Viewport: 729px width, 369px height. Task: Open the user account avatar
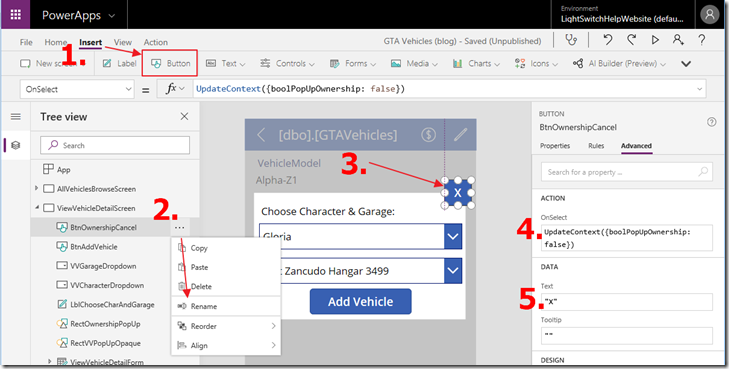coord(709,15)
